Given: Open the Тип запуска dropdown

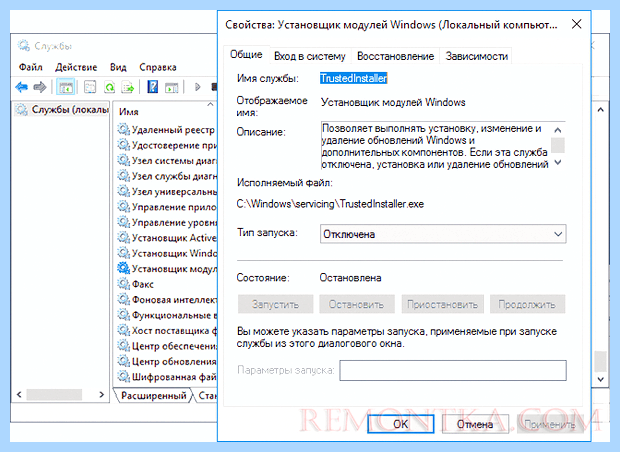Looking at the screenshot, I should [443, 234].
